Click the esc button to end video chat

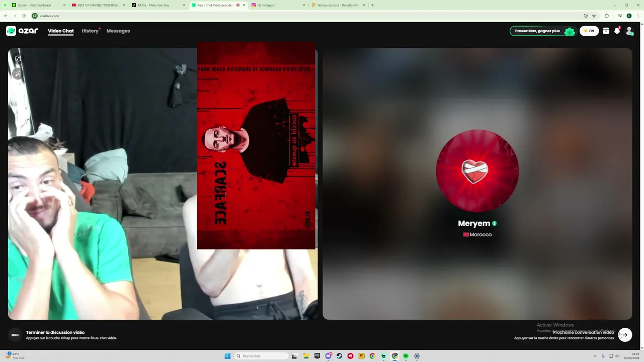point(15,335)
